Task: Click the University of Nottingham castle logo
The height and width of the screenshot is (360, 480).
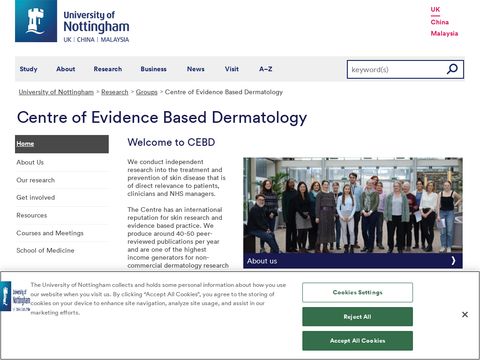Action: (x=36, y=21)
